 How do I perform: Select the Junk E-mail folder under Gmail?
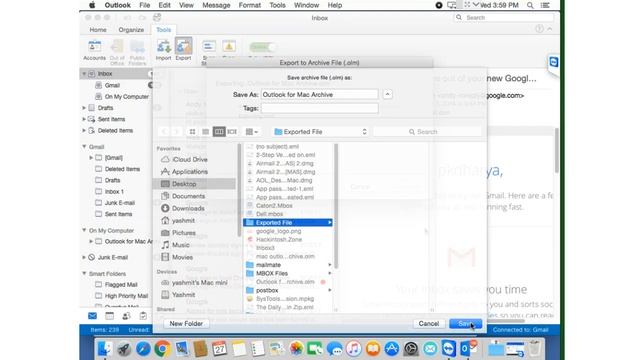point(120,203)
